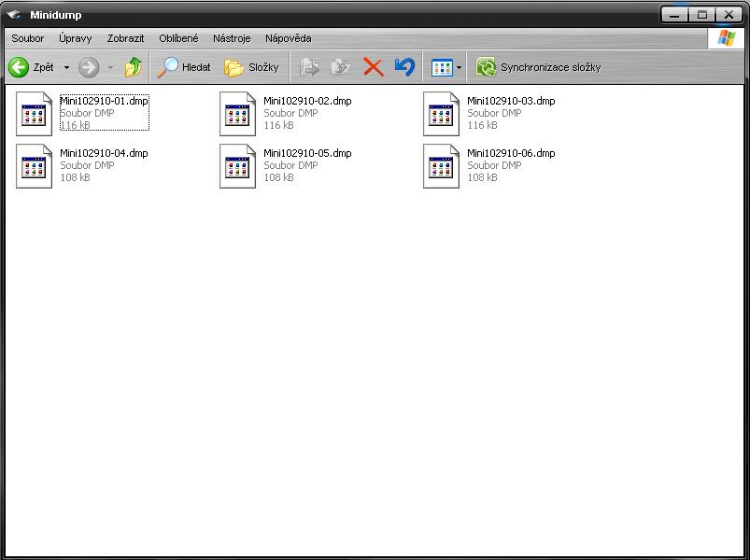Viewport: 750px width, 560px height.
Task: Open the Nástroje menu
Action: (x=232, y=38)
